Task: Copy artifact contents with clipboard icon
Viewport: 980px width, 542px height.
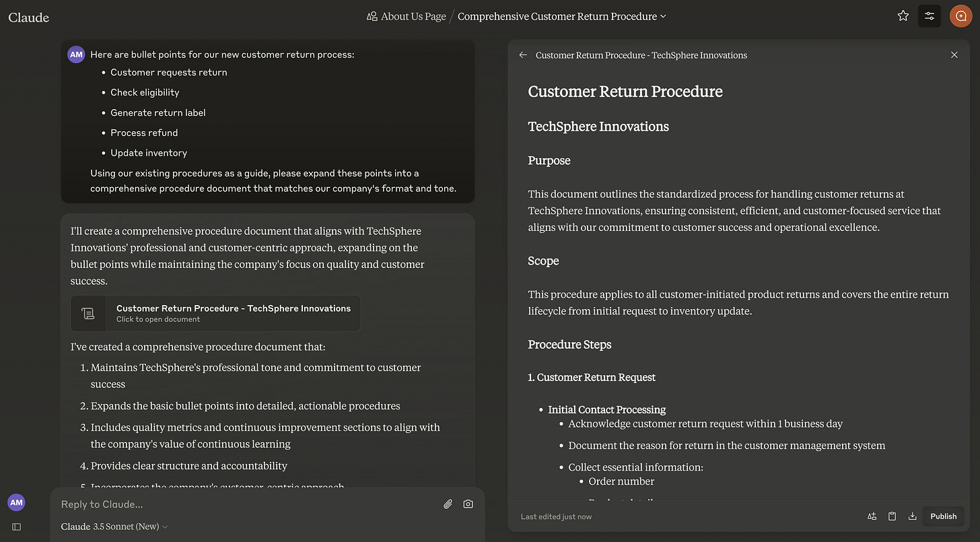Action: point(893,516)
